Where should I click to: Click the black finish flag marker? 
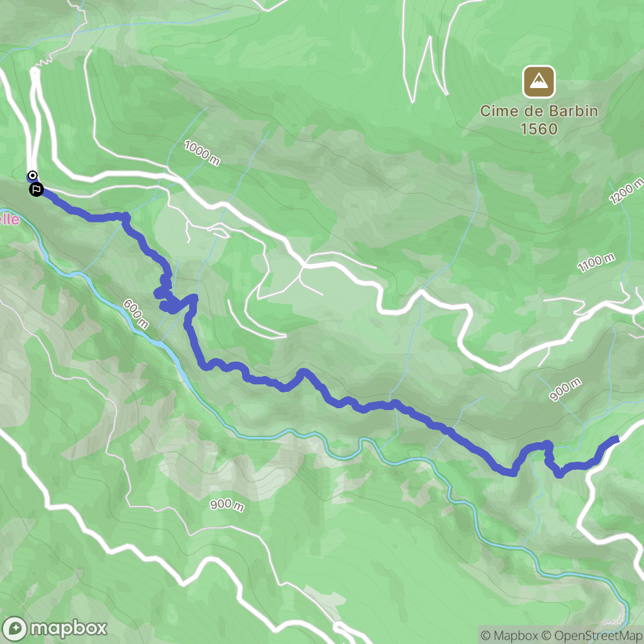tap(36, 189)
